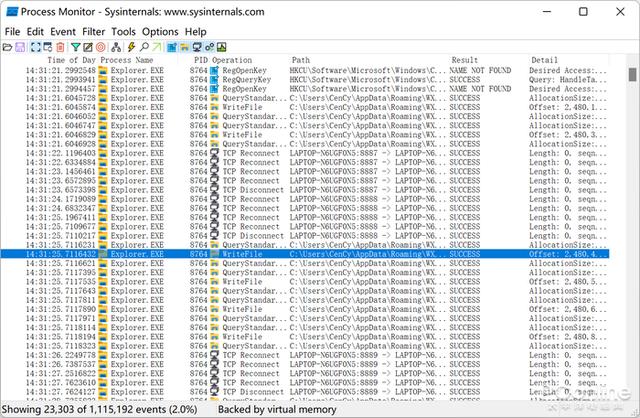Click the Explorer.EXE icon in the highlighted row
This screenshot has height=418, width=640.
click(x=103, y=254)
